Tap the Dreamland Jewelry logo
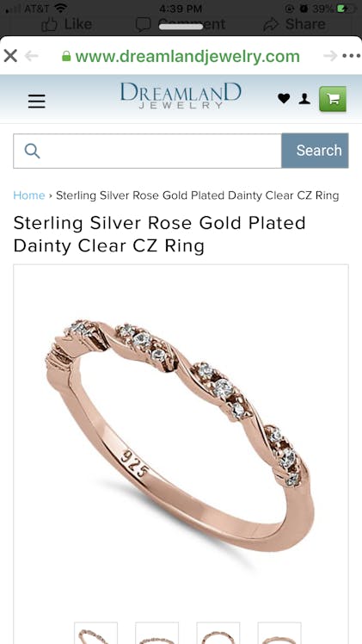The image size is (362, 644). pos(181,96)
